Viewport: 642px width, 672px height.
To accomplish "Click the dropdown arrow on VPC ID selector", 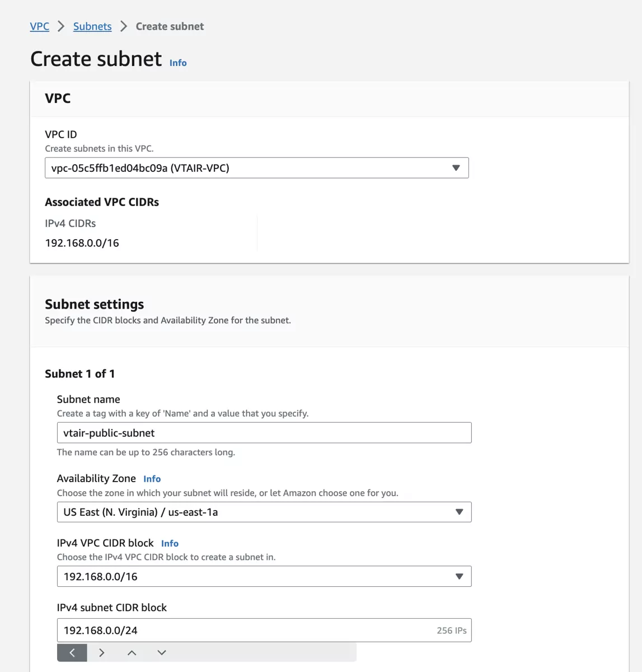I will [x=456, y=167].
